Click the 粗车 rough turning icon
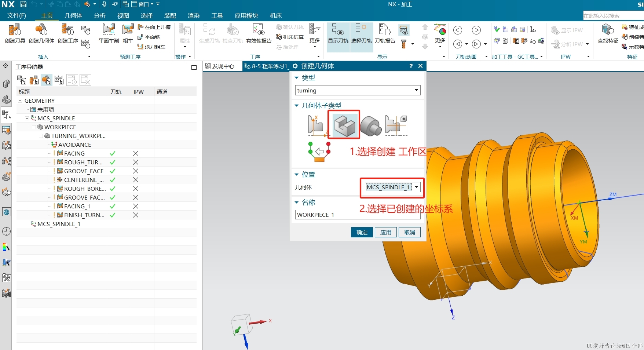644x350 pixels. pos(128,34)
